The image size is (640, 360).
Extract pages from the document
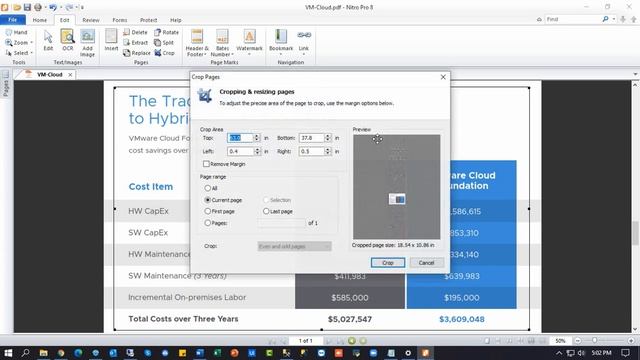[x=135, y=42]
